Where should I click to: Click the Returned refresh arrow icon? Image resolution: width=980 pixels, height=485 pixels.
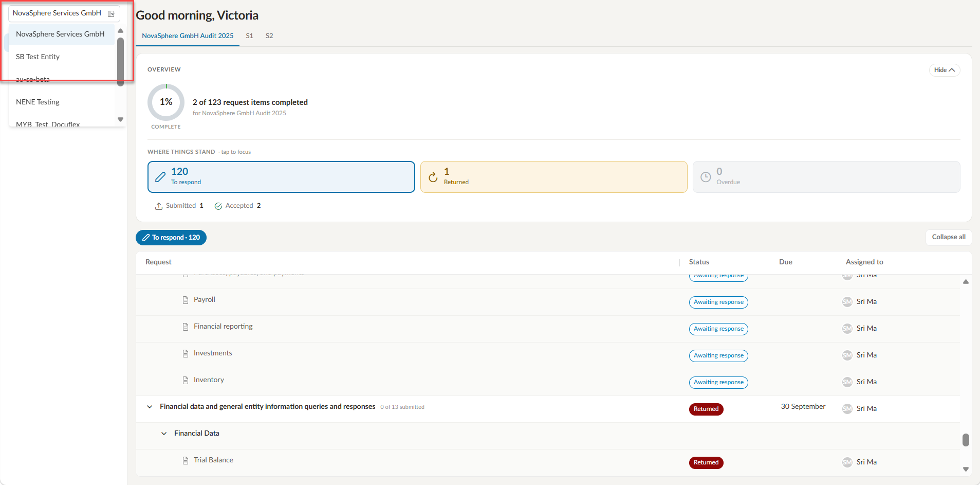[433, 177]
